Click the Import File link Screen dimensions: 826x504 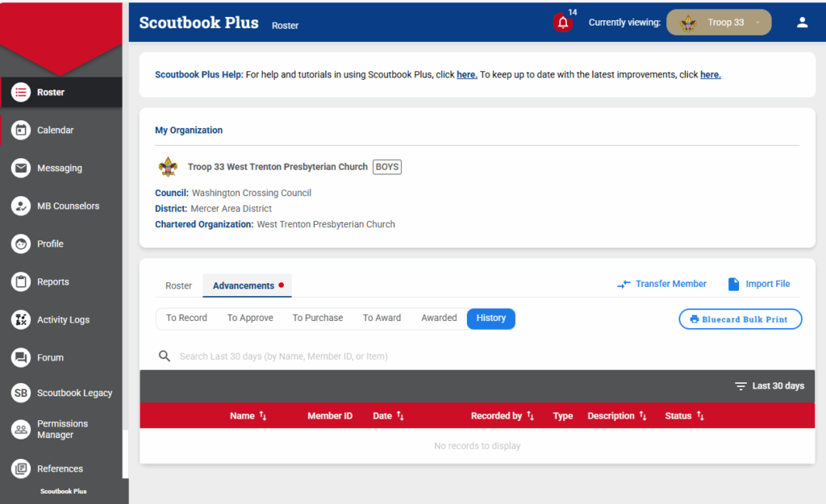pyautogui.click(x=759, y=284)
